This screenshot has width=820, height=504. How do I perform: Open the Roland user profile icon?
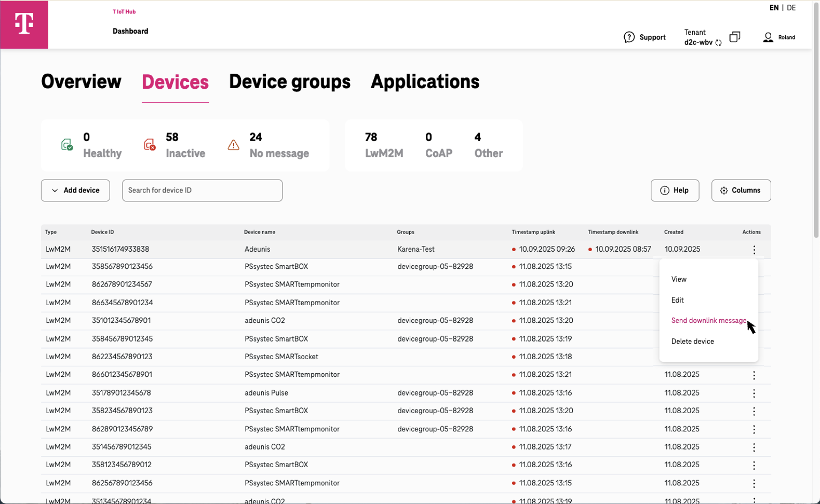pos(768,37)
